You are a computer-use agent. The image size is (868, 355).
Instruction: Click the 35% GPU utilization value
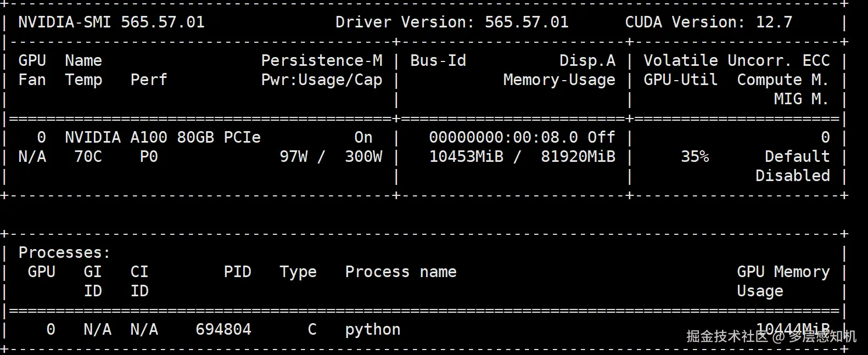[695, 157]
